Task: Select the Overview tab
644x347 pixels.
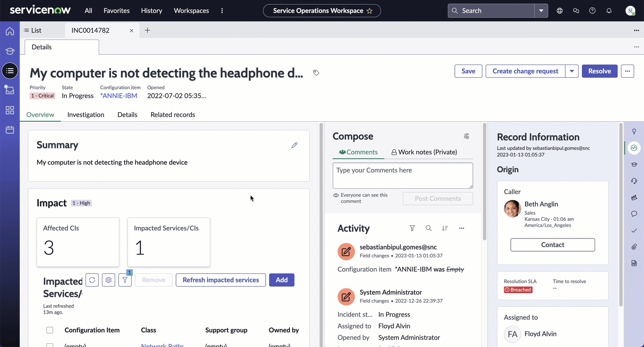Action: [x=40, y=115]
